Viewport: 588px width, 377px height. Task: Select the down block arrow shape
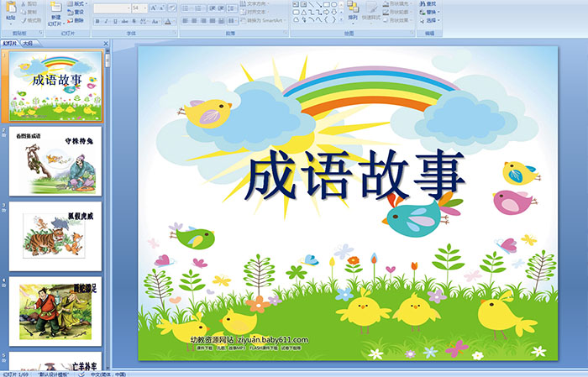tap(333, 12)
